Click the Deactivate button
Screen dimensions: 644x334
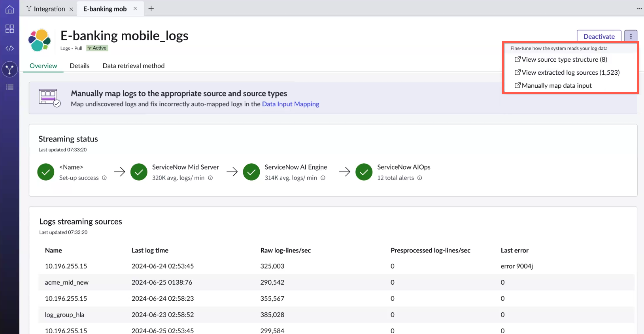(599, 36)
